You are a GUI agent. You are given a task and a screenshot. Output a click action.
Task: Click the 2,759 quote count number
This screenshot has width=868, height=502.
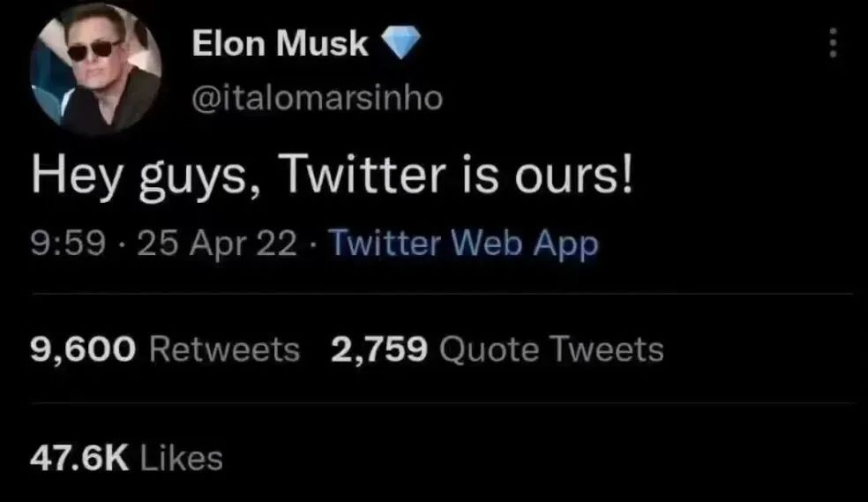[x=379, y=350]
